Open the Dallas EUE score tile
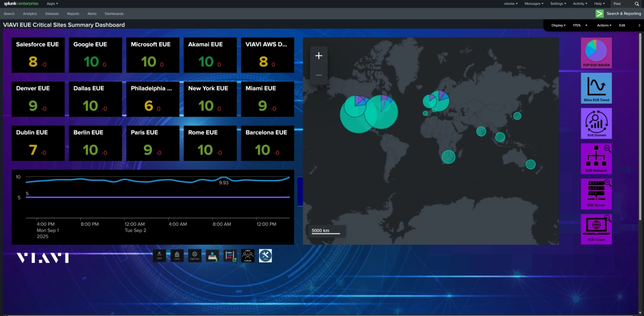Image resolution: width=644 pixels, height=316 pixels. [x=94, y=99]
